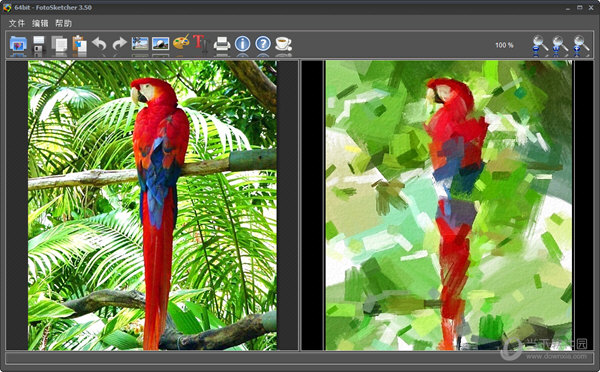Open drawing parameters with the palette icon
This screenshot has height=372, width=600.
181,42
